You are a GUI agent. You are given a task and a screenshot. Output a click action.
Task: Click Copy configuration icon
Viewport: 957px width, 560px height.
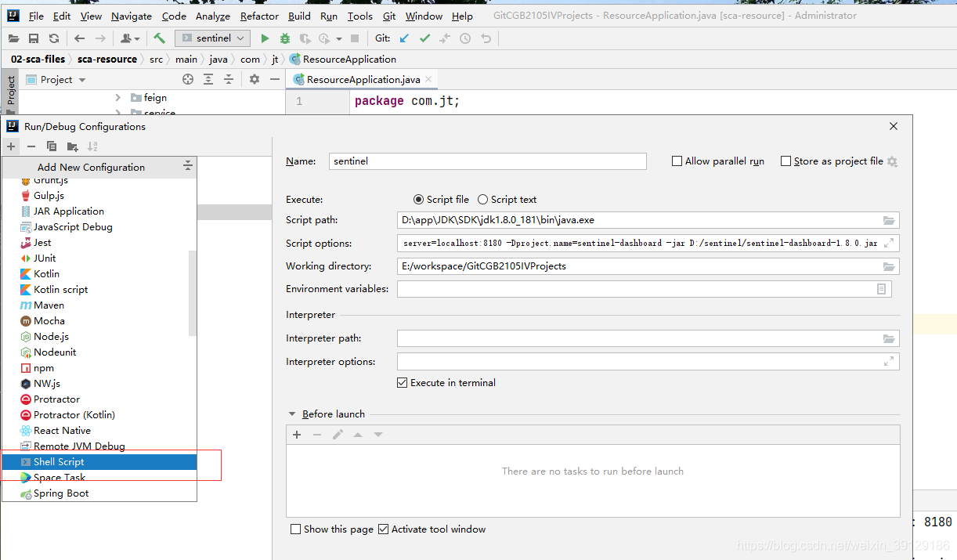click(52, 146)
